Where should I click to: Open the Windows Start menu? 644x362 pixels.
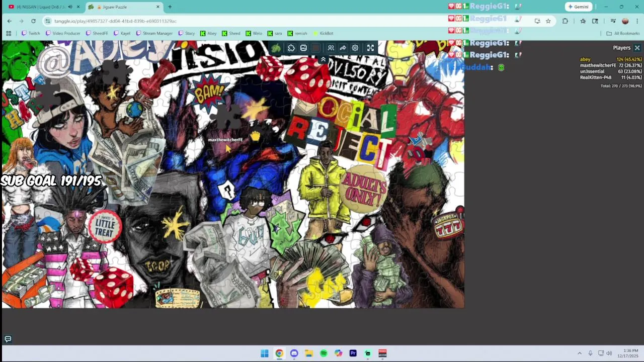pos(265,353)
